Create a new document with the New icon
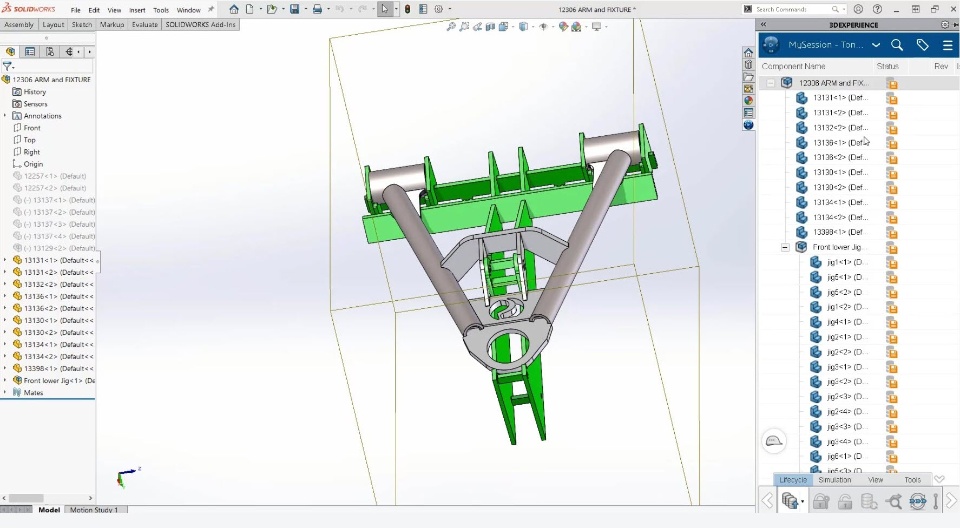960x528 pixels. click(x=250, y=9)
